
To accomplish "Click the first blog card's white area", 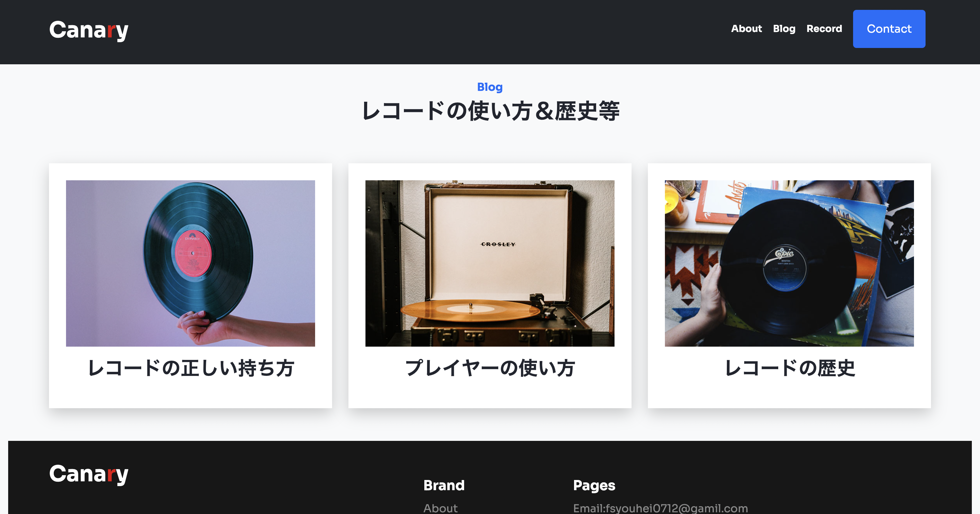I will click(x=190, y=394).
